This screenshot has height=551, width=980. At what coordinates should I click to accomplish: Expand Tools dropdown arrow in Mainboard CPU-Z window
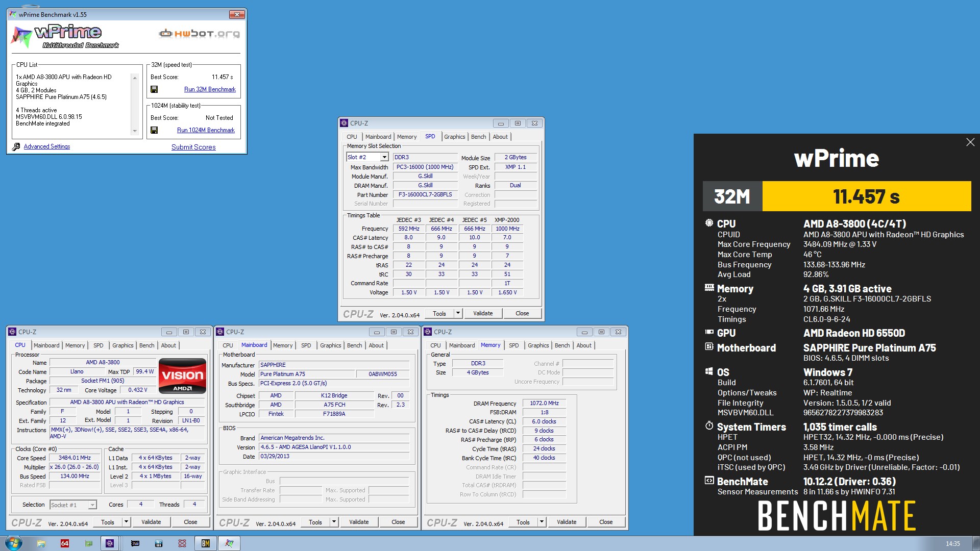[334, 522]
